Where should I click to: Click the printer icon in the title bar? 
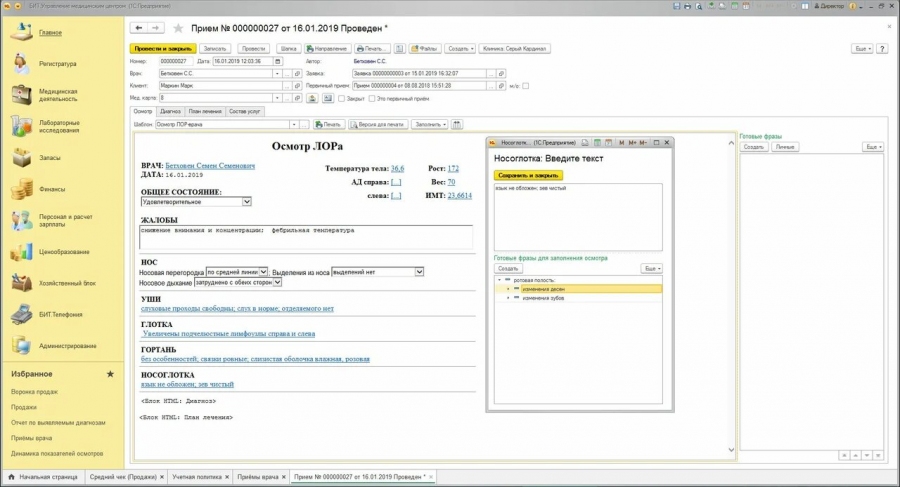click(x=688, y=6)
